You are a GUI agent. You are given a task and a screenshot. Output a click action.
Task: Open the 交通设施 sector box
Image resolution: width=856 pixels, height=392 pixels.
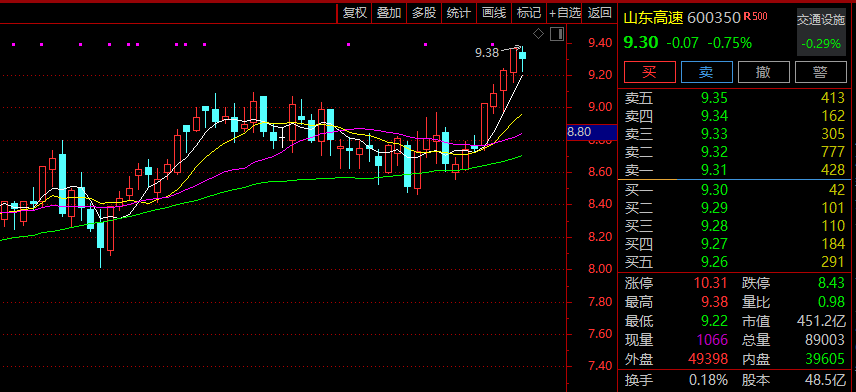(x=821, y=32)
